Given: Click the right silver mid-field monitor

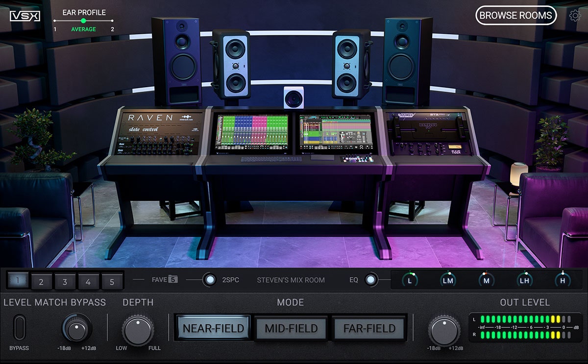Looking at the screenshot, I should 350,64.
